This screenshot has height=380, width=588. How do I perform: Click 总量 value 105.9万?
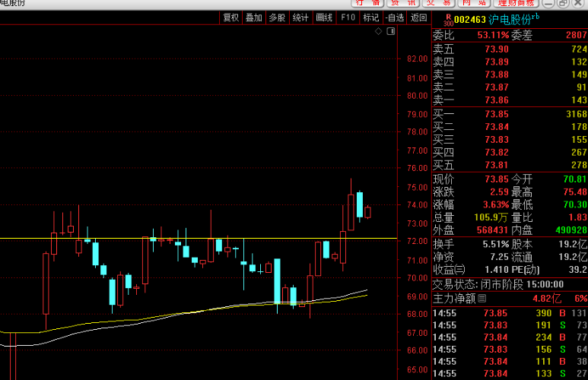tap(491, 217)
